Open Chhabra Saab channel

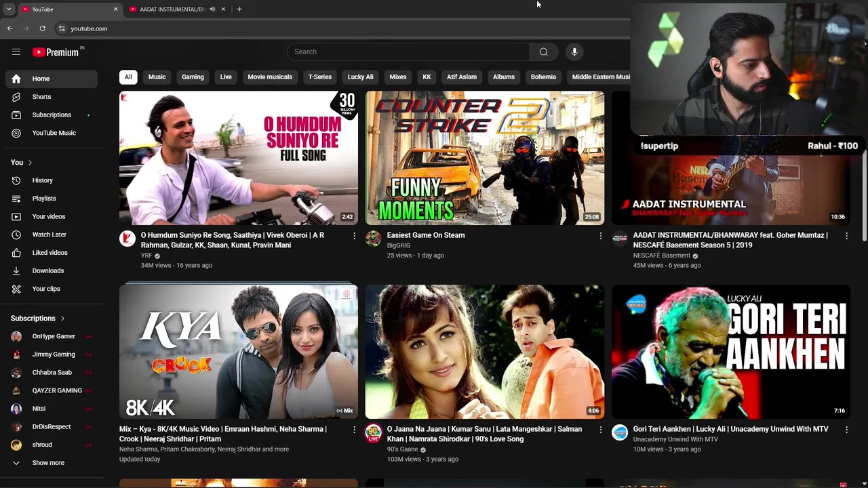point(52,372)
